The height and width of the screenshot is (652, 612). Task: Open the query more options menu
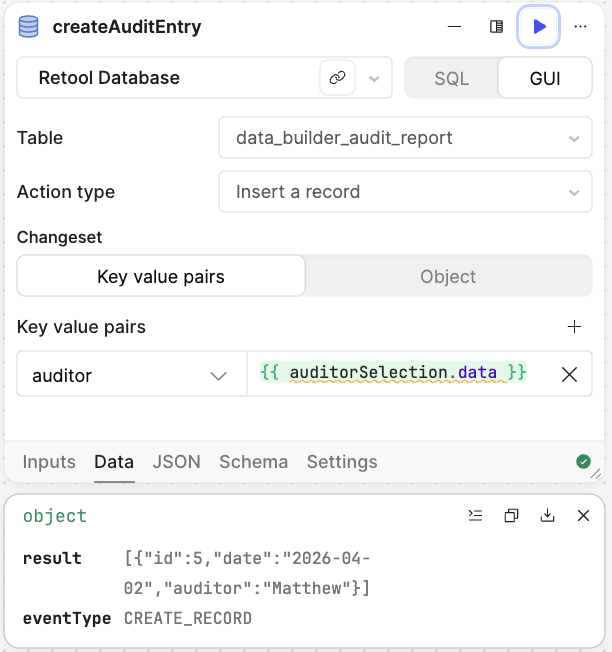[581, 27]
